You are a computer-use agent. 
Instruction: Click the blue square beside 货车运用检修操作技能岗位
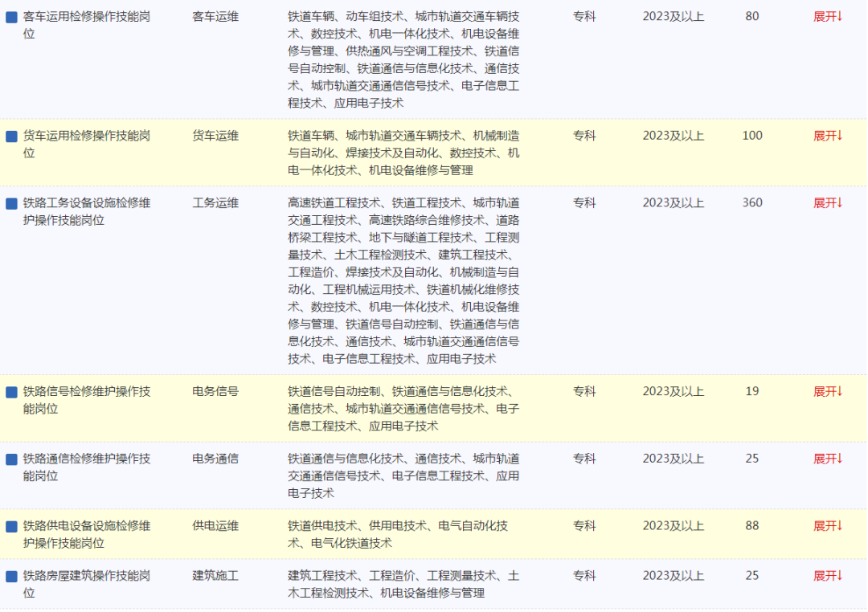coord(11,137)
